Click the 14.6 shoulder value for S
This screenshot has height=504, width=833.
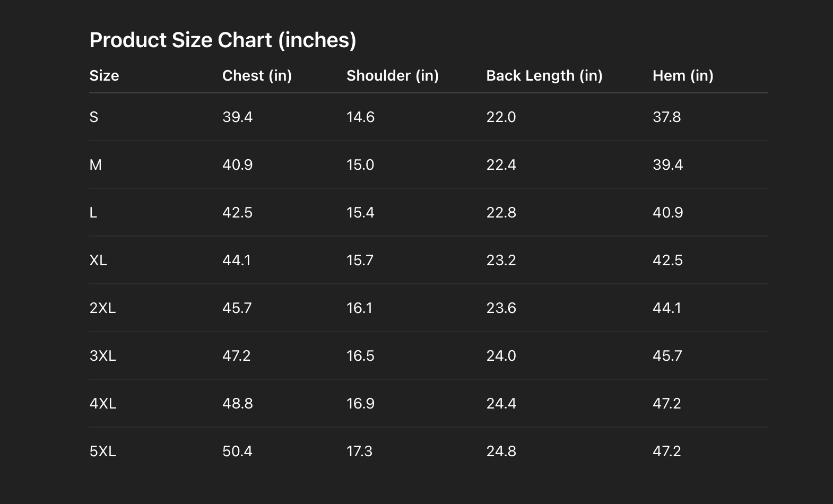tap(360, 117)
